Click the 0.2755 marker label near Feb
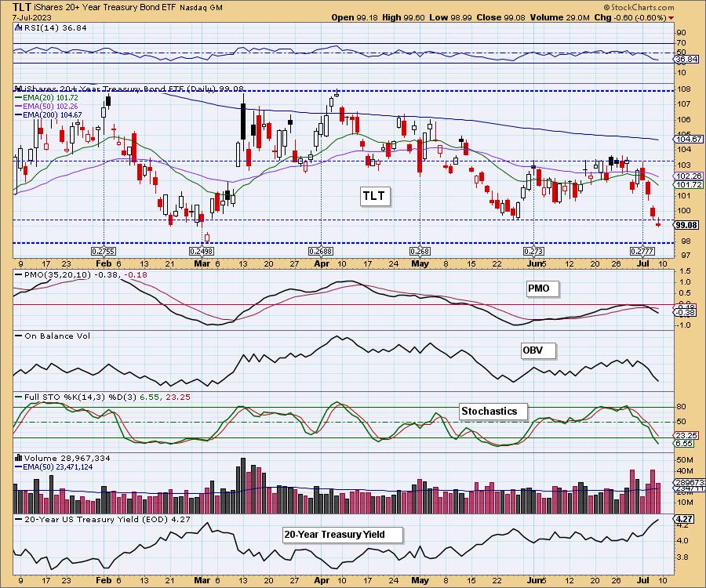 (x=104, y=251)
